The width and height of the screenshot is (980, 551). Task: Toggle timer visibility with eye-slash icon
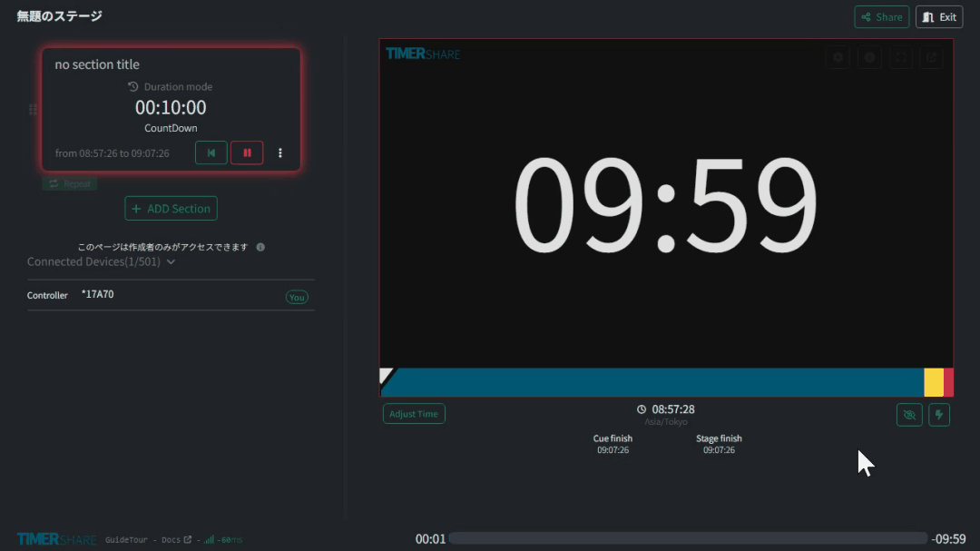pyautogui.click(x=908, y=415)
